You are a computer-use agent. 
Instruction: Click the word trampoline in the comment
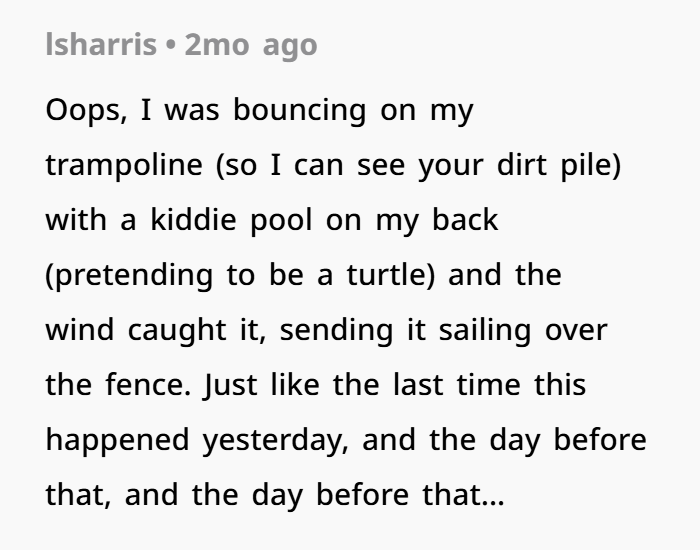(124, 165)
